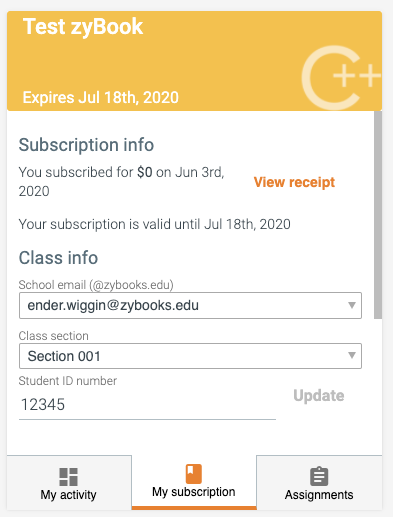Screen dimensions: 393x517
Task: Click the C++ logo on the banner
Action: click(341, 77)
